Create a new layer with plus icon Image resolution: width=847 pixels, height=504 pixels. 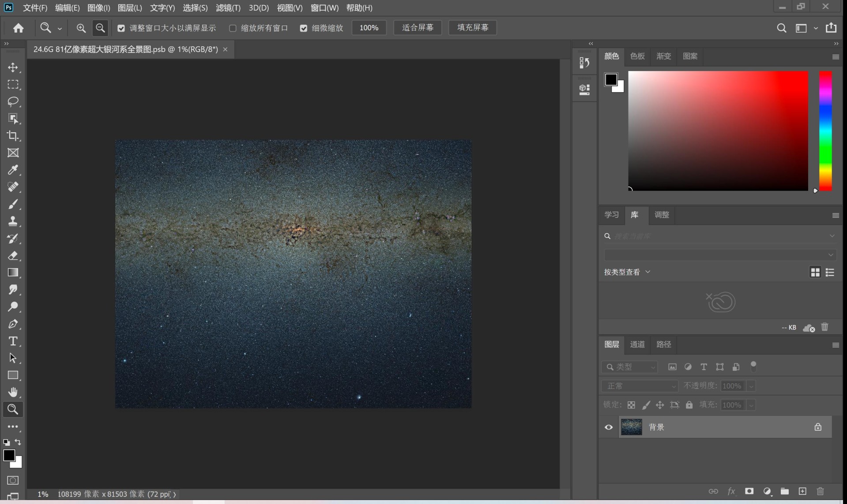802,491
